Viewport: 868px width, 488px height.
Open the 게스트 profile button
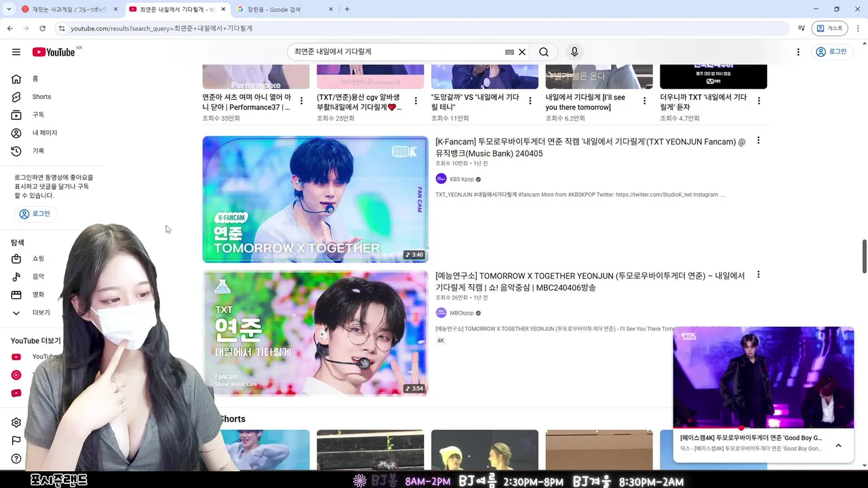[x=829, y=28]
